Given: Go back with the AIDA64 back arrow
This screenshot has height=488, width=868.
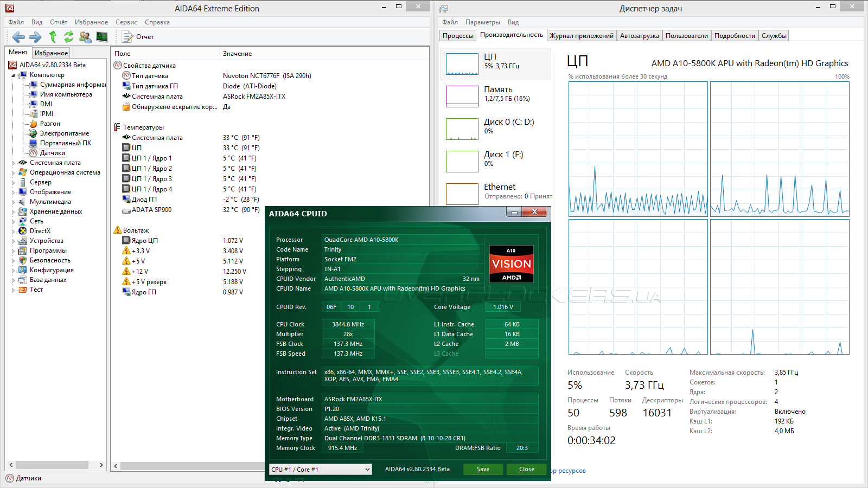Looking at the screenshot, I should pos(18,37).
